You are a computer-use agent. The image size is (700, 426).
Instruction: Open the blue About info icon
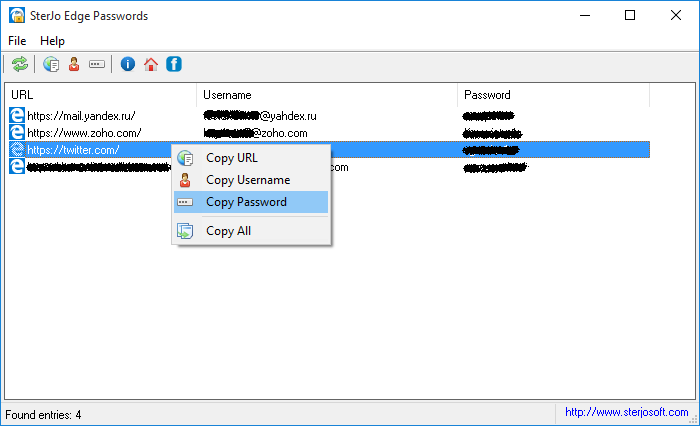128,65
